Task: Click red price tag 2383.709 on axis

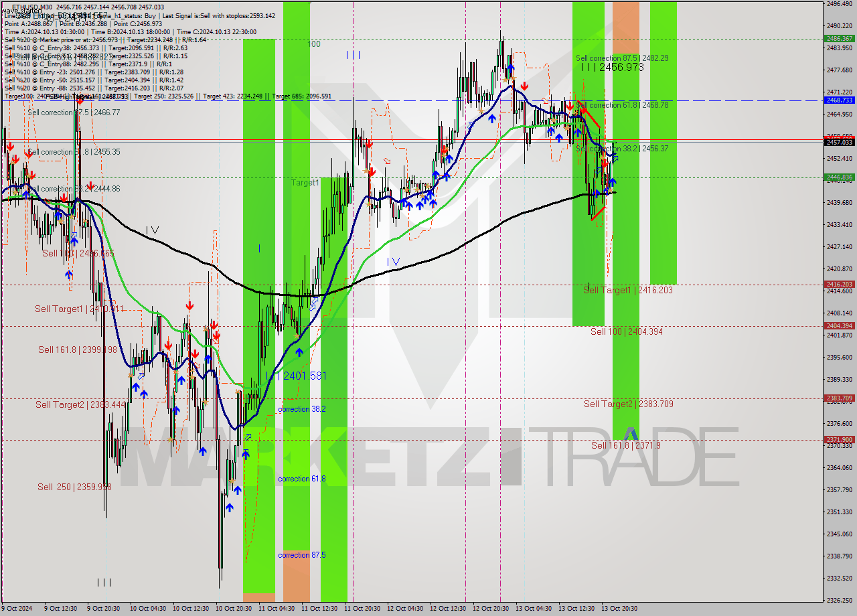Action: tap(839, 398)
